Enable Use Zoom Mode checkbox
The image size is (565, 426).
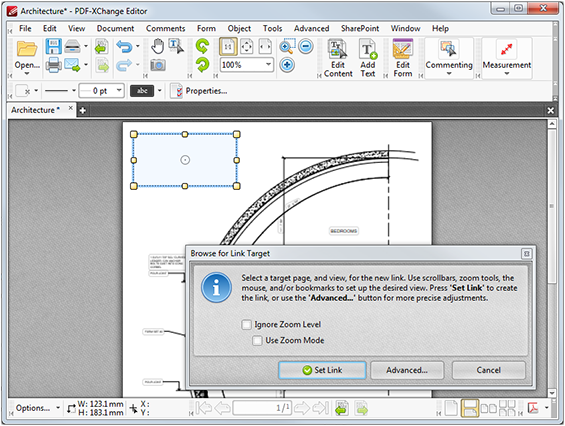pos(257,340)
